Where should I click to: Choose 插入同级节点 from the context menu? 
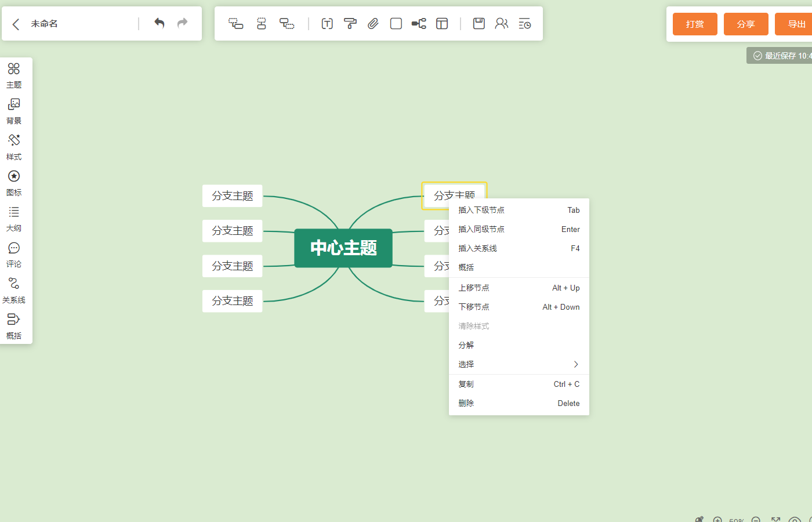coord(519,229)
